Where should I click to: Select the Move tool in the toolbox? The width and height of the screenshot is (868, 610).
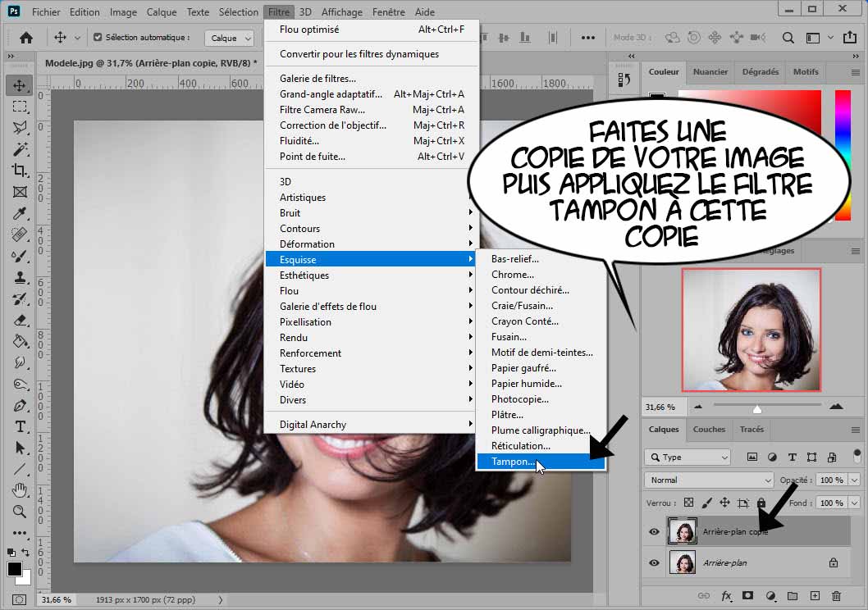click(x=20, y=86)
